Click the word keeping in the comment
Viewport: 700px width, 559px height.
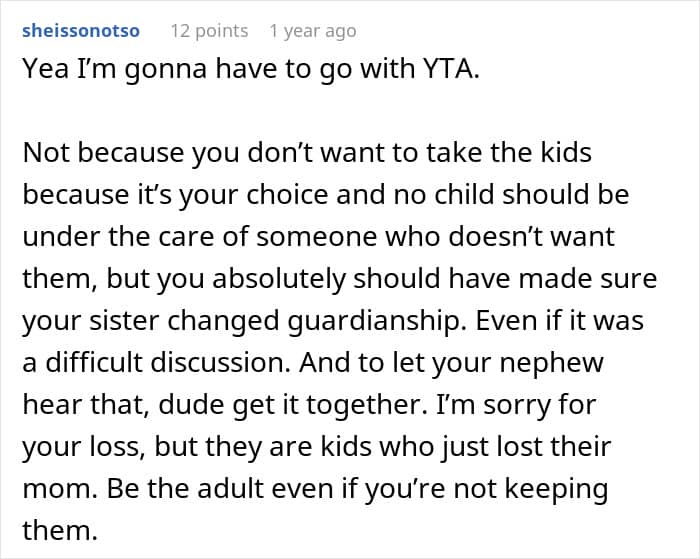point(538,520)
